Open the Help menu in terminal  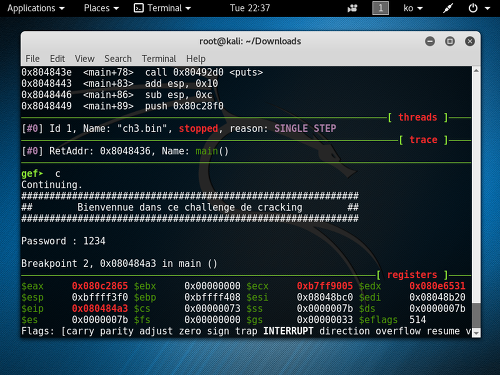(196, 59)
